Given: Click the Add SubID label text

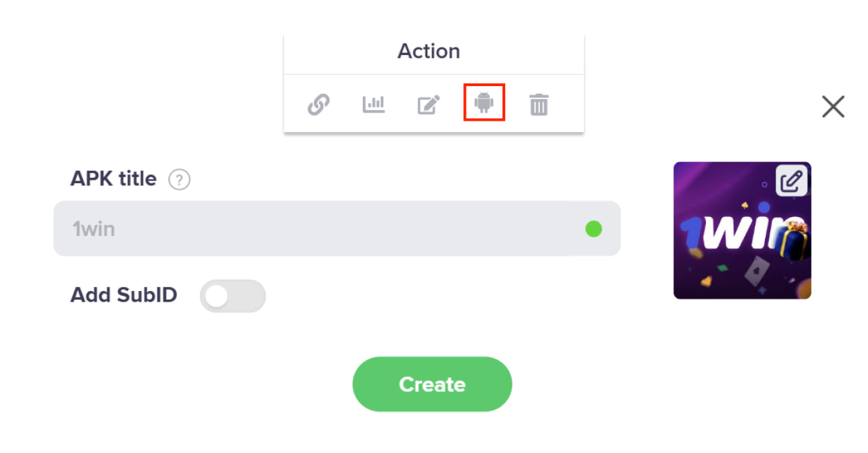Looking at the screenshot, I should click(x=123, y=295).
